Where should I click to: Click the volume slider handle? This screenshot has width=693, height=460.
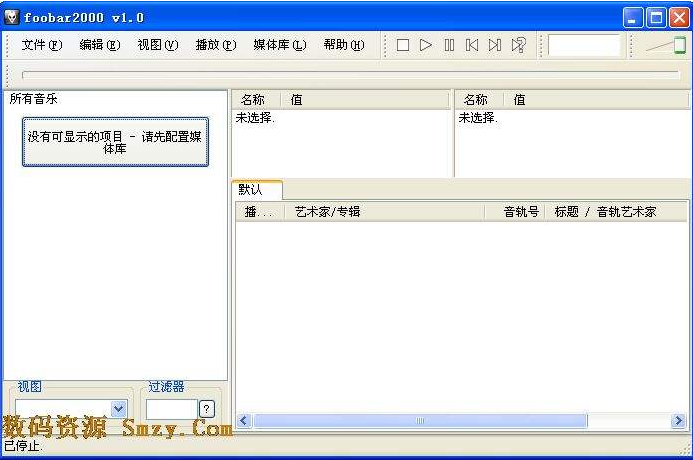coord(680,45)
